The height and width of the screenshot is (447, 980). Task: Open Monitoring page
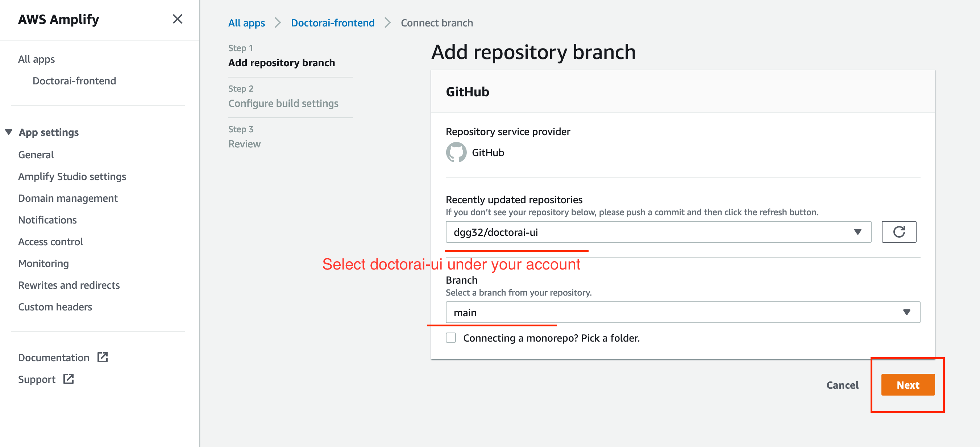[x=44, y=264]
